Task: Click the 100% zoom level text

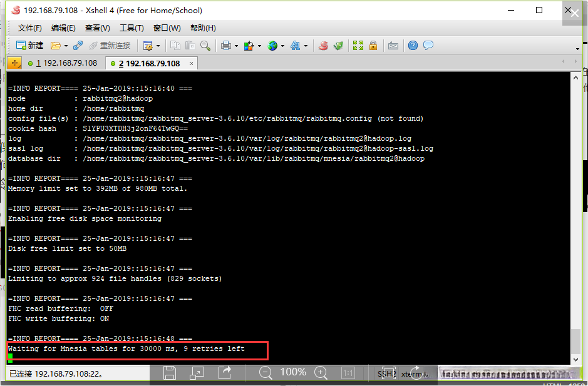Action: click(x=293, y=372)
